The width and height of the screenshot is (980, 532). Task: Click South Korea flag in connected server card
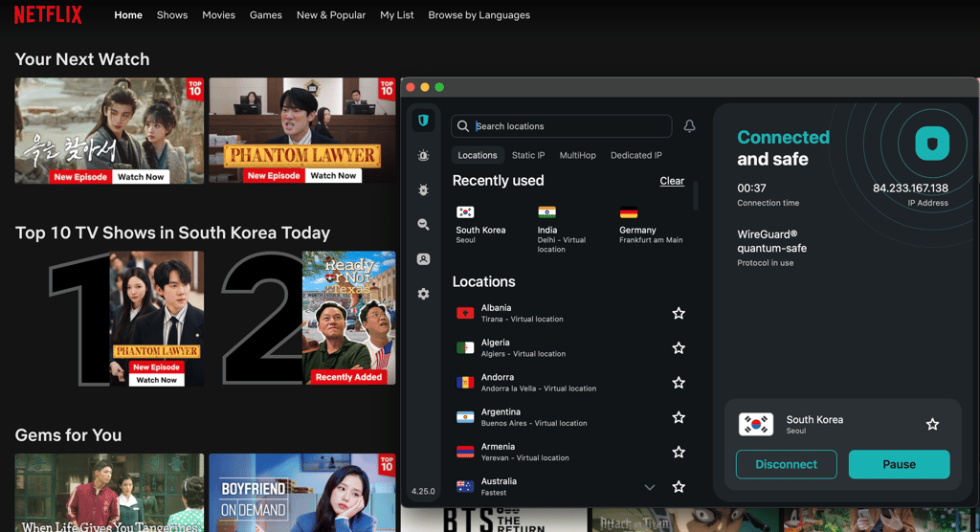click(x=756, y=425)
